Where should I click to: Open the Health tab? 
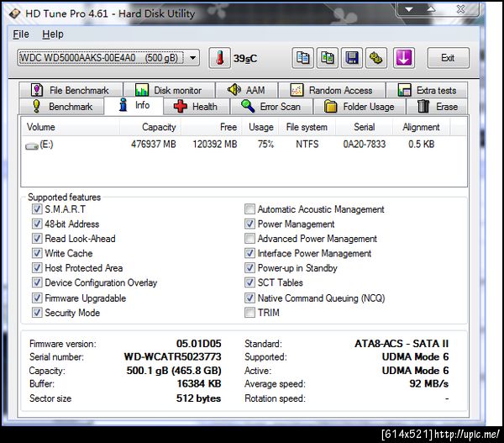click(x=197, y=107)
